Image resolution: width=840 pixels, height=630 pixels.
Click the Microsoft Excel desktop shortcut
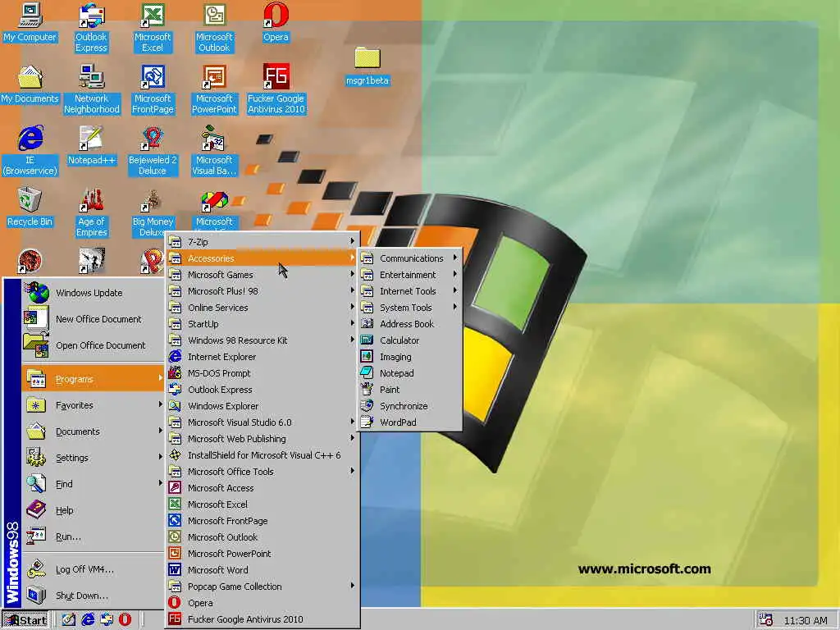(x=153, y=28)
